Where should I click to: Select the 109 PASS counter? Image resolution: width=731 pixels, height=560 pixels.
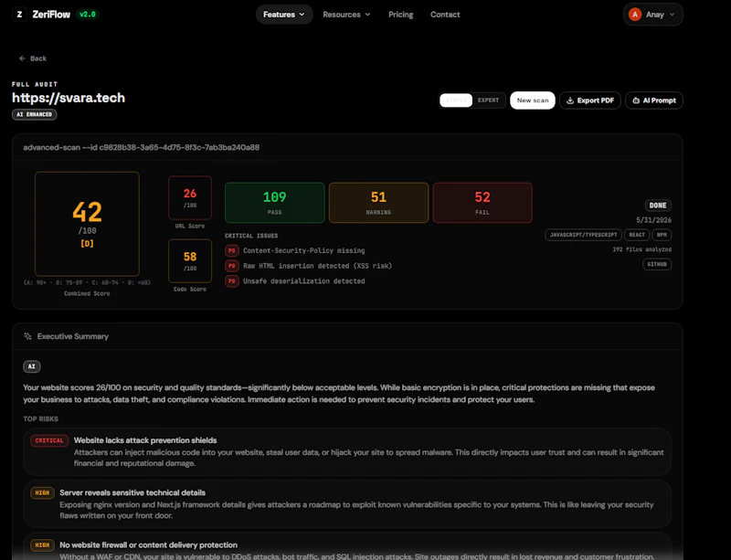point(275,203)
